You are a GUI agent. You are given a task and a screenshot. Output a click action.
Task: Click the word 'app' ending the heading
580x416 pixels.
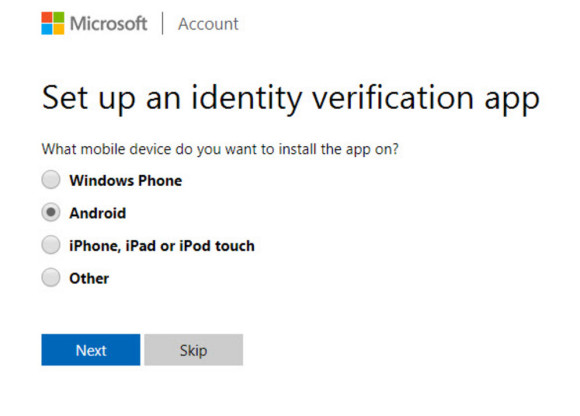pyautogui.click(x=512, y=101)
